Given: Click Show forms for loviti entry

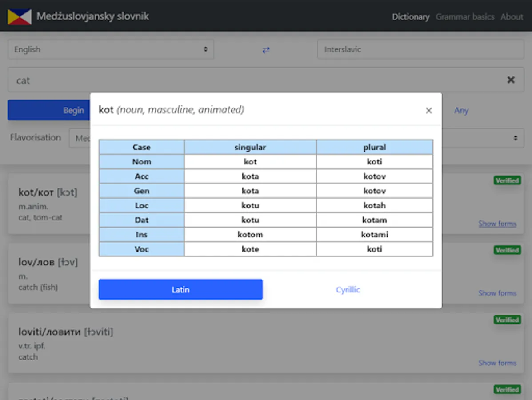Looking at the screenshot, I should click(x=497, y=363).
